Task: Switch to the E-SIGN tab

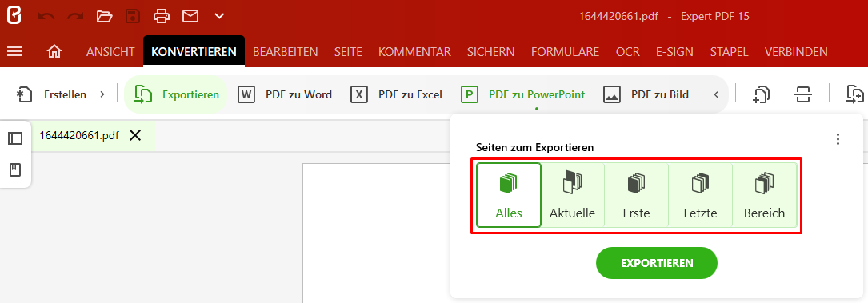Action: pyautogui.click(x=675, y=52)
